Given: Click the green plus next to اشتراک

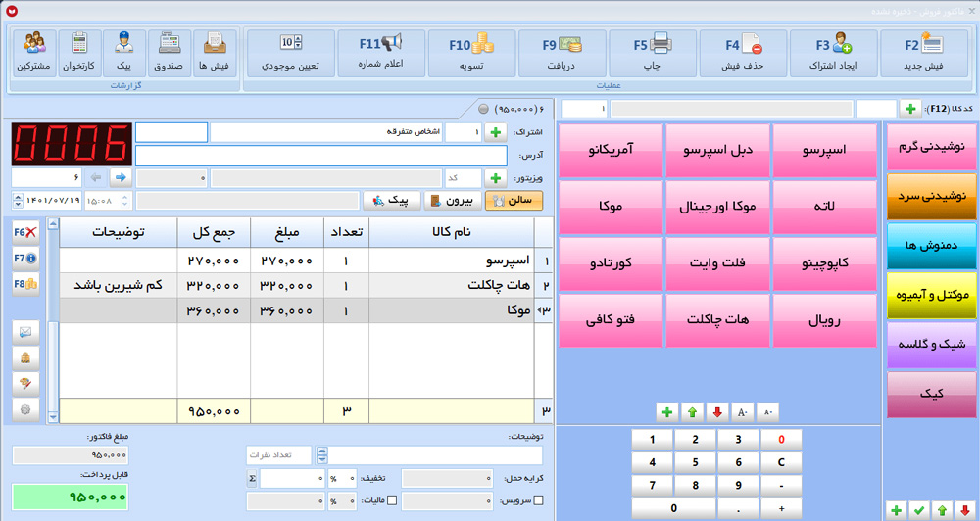Looking at the screenshot, I should tap(496, 132).
